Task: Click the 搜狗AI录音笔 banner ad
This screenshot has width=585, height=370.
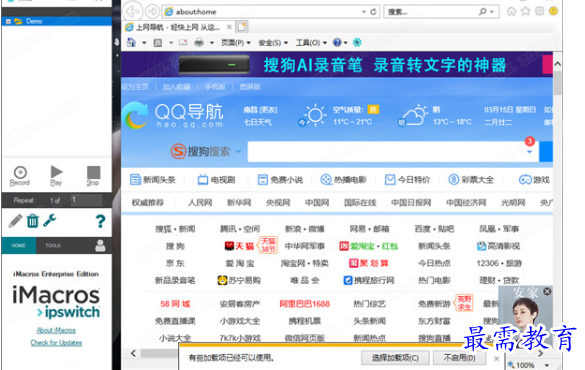Action: pos(337,65)
